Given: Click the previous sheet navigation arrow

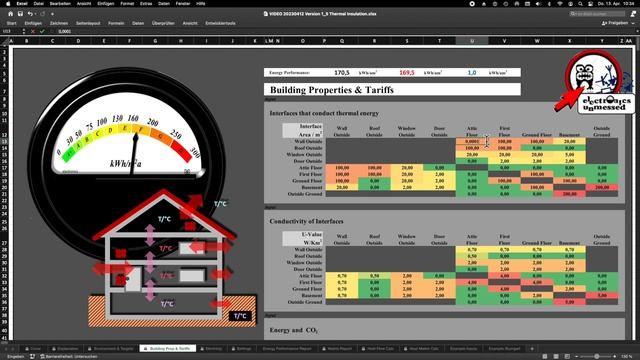Looking at the screenshot, I should pos(5,349).
